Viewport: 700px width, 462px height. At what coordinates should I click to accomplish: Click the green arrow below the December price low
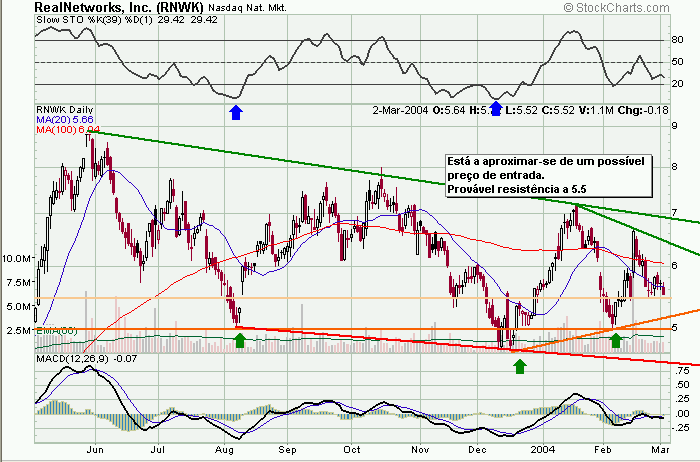coord(520,366)
